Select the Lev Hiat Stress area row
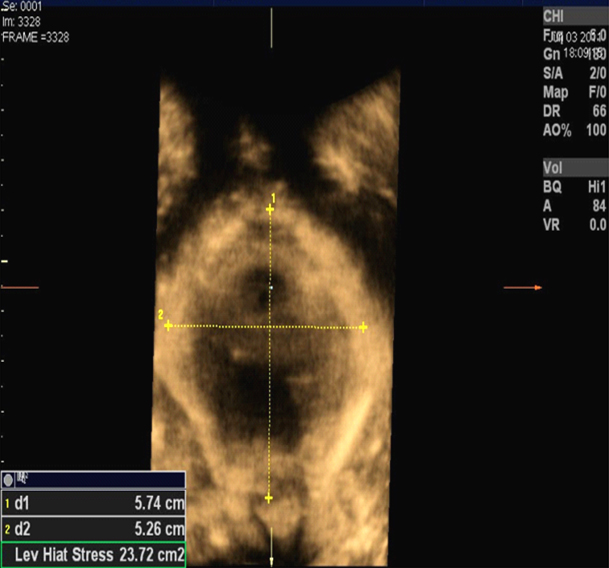Image resolution: width=609 pixels, height=568 pixels. tap(93, 553)
